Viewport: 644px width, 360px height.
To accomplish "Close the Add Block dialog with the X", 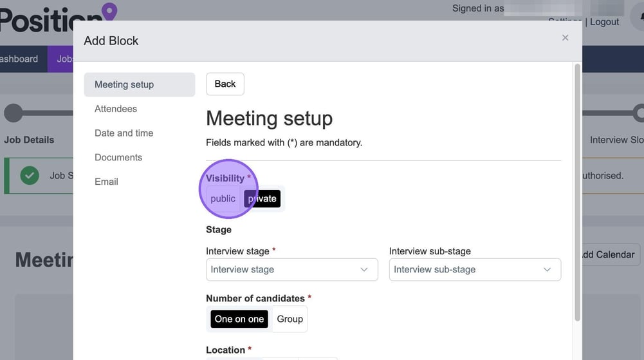I will click(x=565, y=38).
